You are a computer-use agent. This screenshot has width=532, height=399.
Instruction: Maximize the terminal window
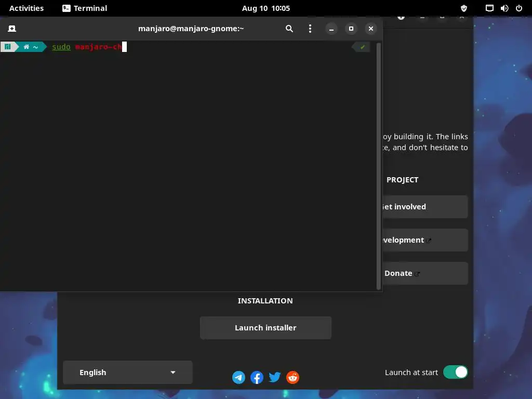(351, 29)
